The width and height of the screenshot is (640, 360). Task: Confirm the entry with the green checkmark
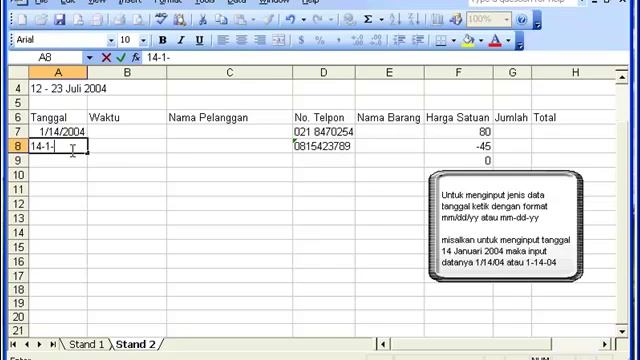coord(121,58)
